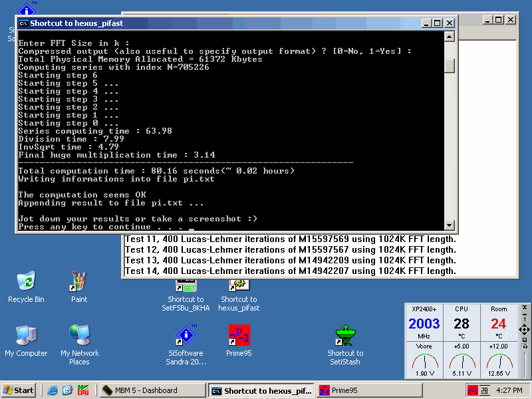The width and height of the screenshot is (532, 399).
Task: Launch the Paint desktop shortcut
Action: pos(79,281)
